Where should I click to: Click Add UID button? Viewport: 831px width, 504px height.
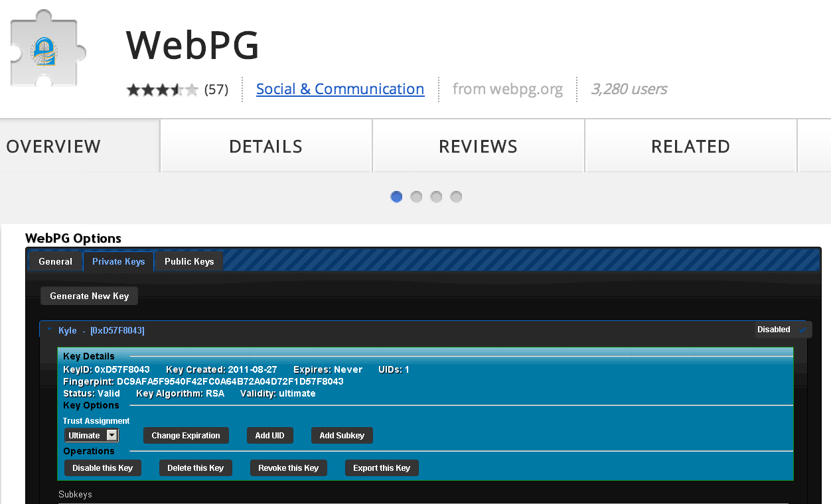269,436
